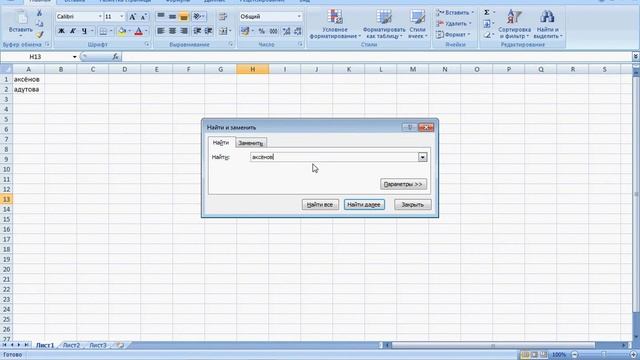This screenshot has height=360, width=640.
Task: Click Вставить cells button in Ячейки group
Action: [x=455, y=13]
